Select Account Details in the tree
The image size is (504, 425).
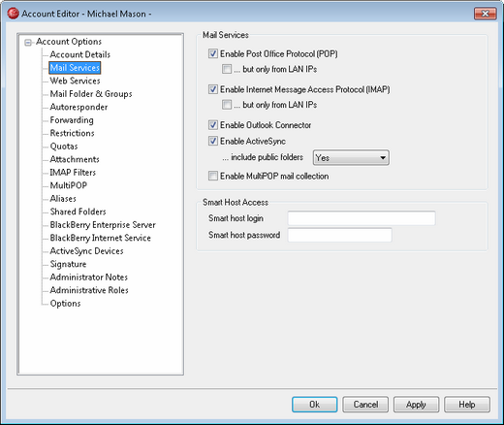click(80, 54)
